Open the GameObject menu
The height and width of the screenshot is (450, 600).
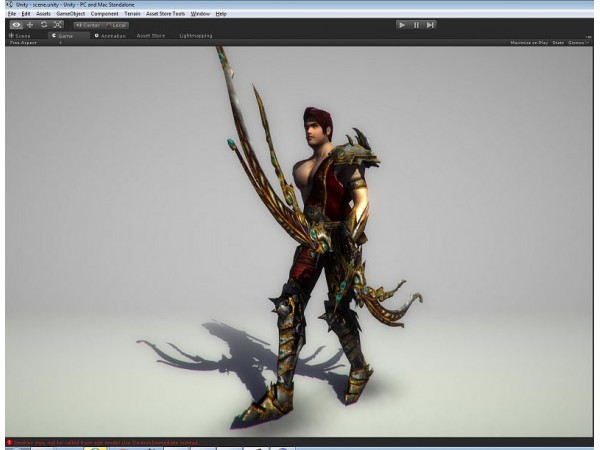click(x=71, y=14)
